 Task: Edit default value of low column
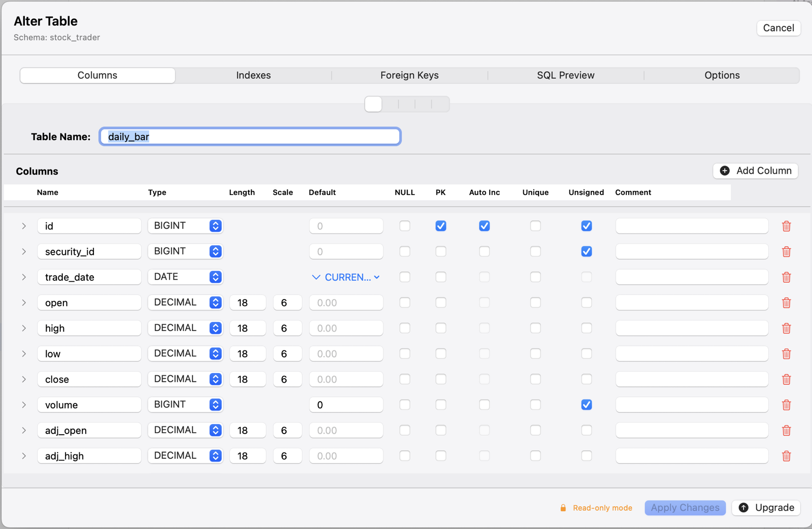click(346, 354)
